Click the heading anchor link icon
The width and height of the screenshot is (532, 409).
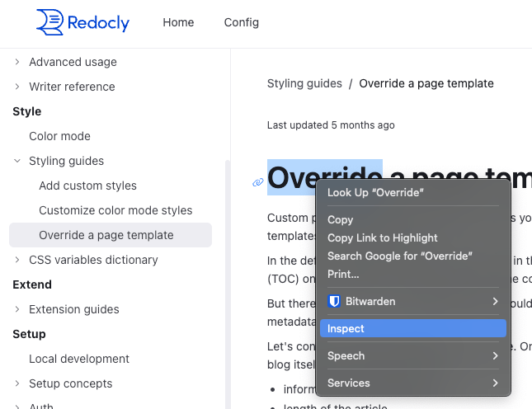(257, 182)
